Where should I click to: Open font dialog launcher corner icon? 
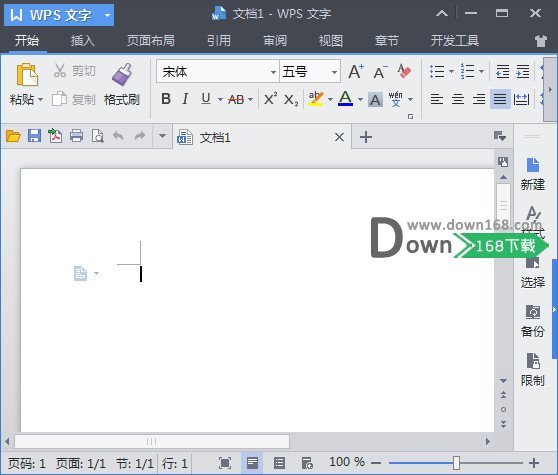tap(411, 116)
